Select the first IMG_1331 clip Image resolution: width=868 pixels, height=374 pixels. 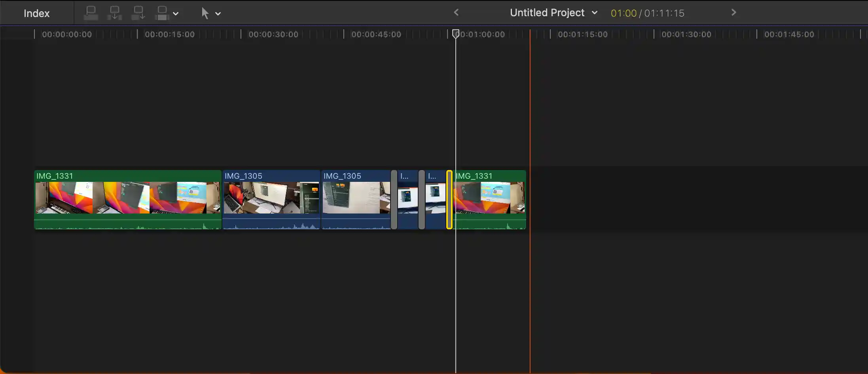[x=127, y=199]
